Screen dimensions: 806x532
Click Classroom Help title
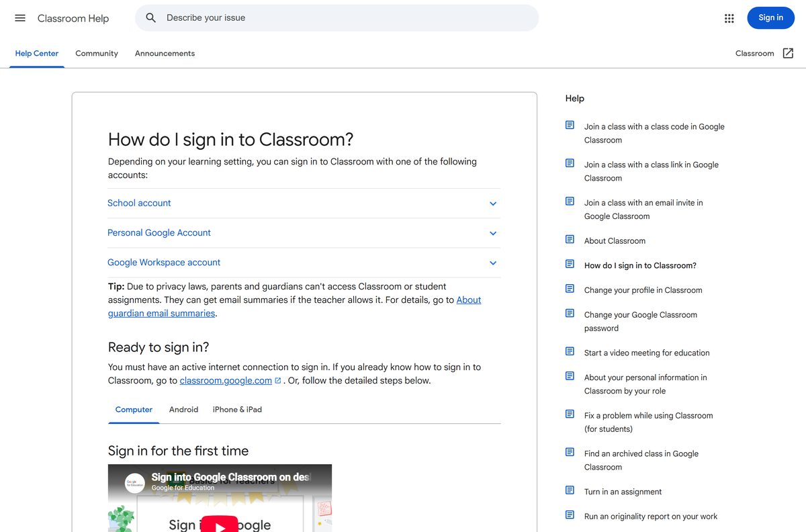(73, 18)
